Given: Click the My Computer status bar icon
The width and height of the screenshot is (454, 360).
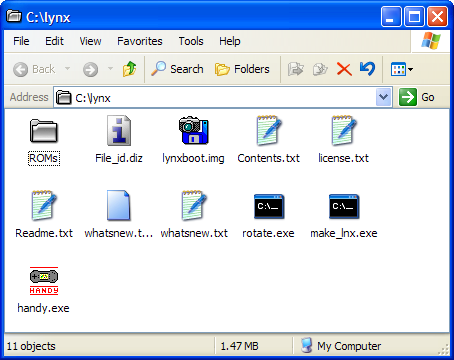Looking at the screenshot, I should (306, 345).
